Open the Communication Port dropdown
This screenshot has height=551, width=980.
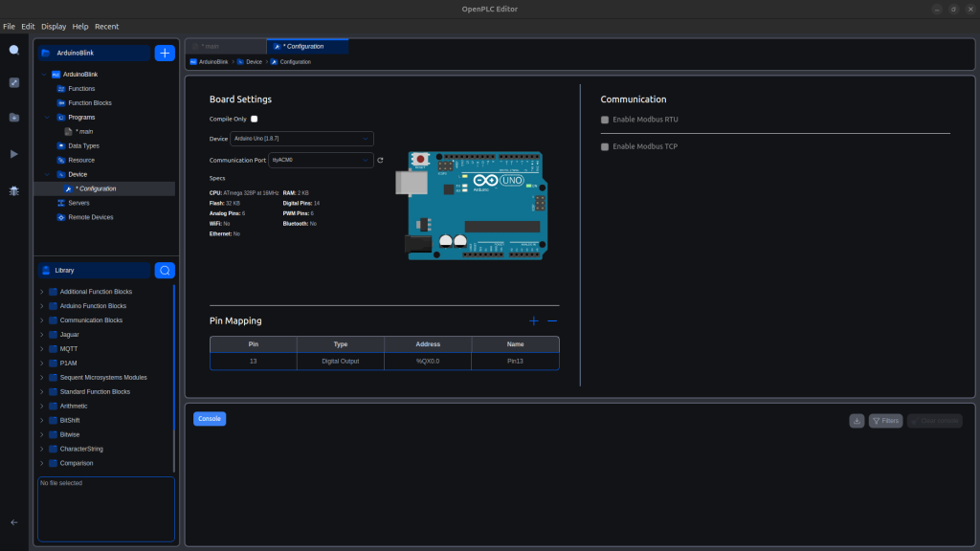(x=321, y=161)
